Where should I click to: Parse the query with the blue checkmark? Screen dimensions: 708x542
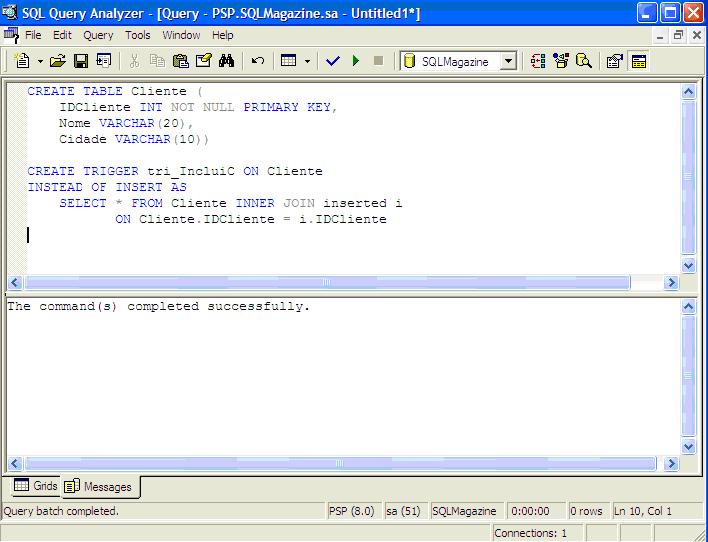coord(333,61)
